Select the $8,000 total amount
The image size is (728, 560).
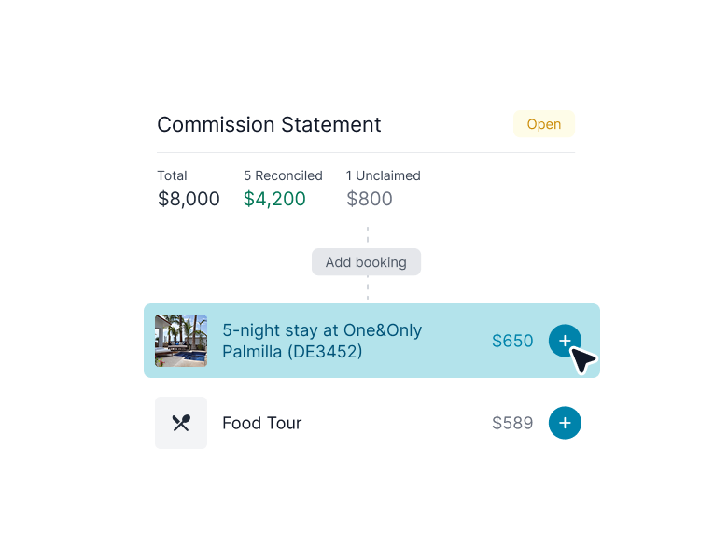pyautogui.click(x=189, y=199)
